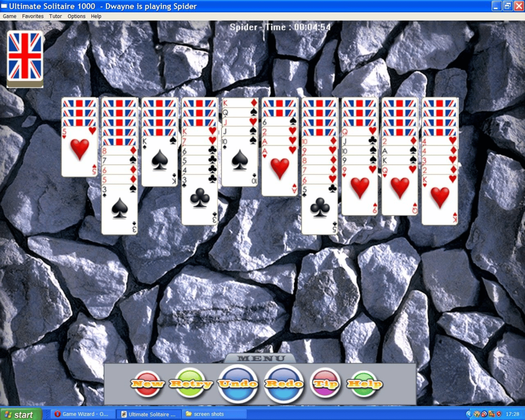Open the Game menu

9,16
